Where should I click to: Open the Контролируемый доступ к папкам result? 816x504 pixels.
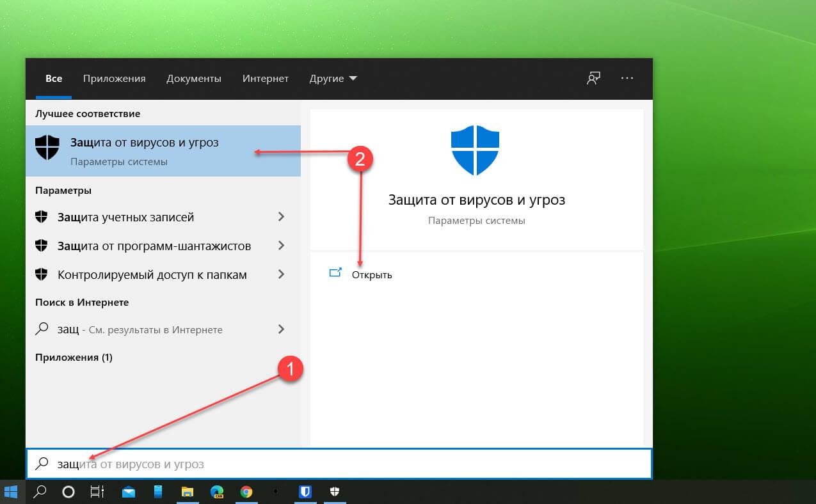[x=163, y=274]
